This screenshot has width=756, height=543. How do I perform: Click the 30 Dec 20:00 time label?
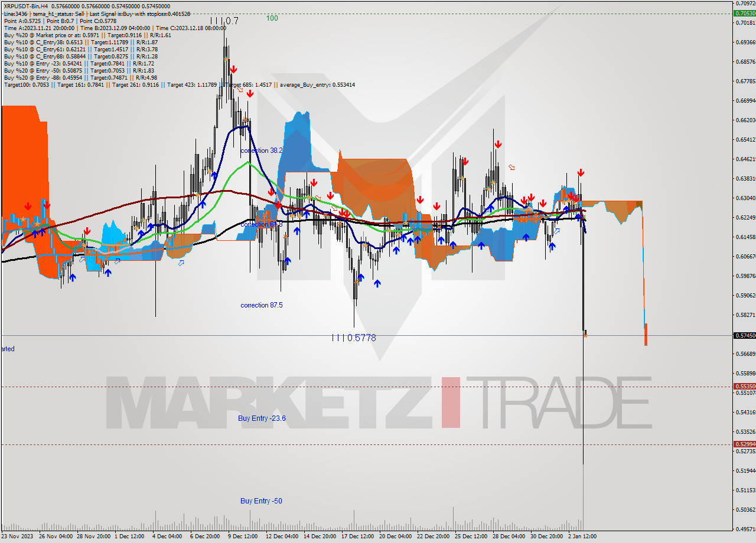[x=546, y=537]
